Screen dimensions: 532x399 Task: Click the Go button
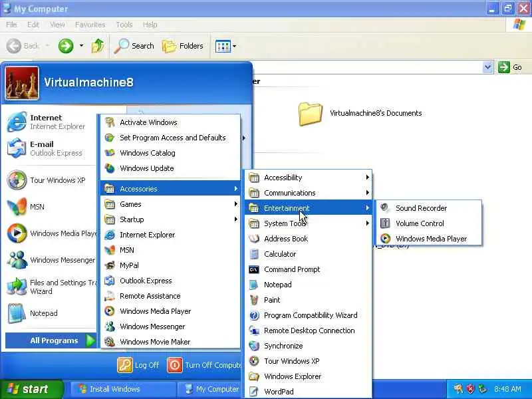pyautogui.click(x=511, y=67)
